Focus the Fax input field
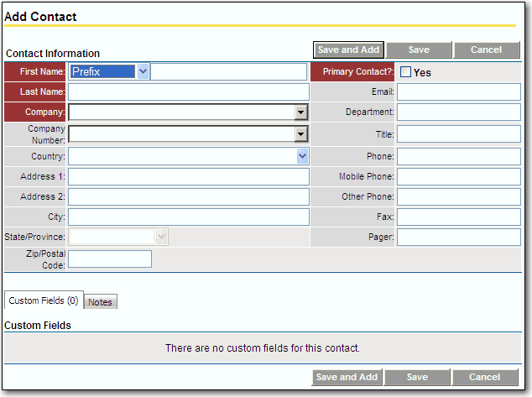 [459, 217]
